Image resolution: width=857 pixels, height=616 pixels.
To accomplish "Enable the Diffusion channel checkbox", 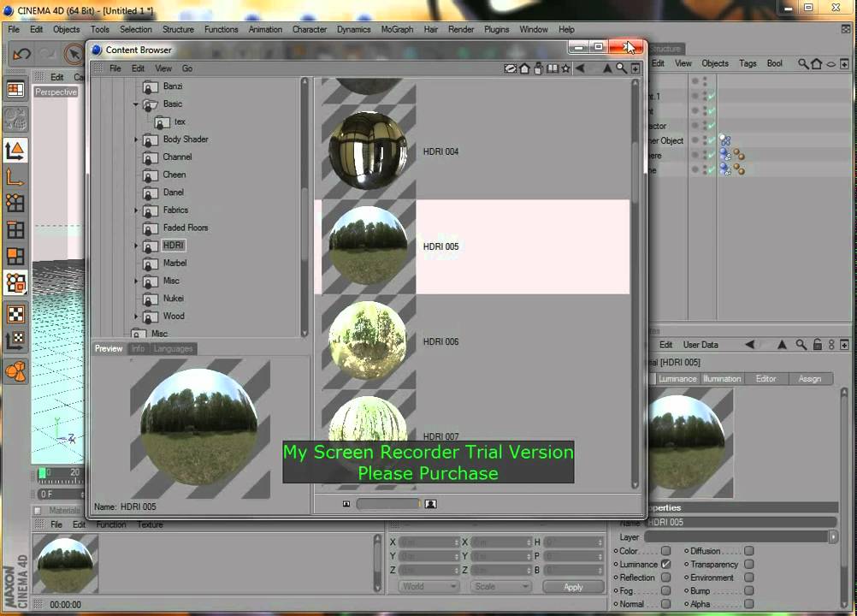I will coord(748,550).
